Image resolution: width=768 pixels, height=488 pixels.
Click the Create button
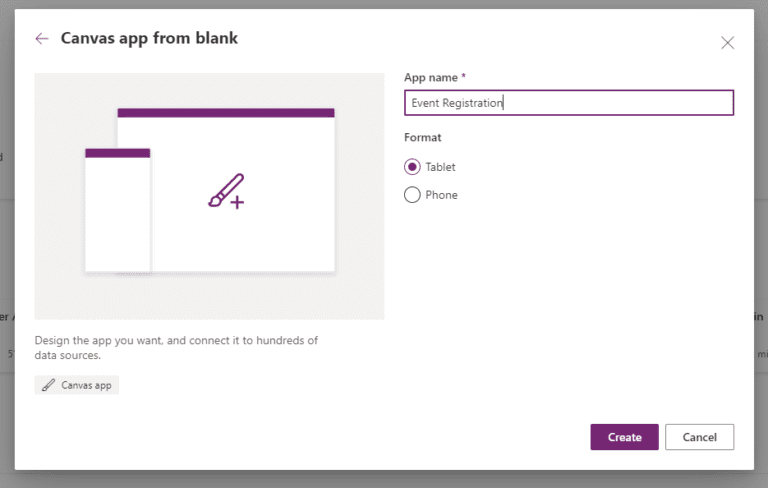point(624,437)
